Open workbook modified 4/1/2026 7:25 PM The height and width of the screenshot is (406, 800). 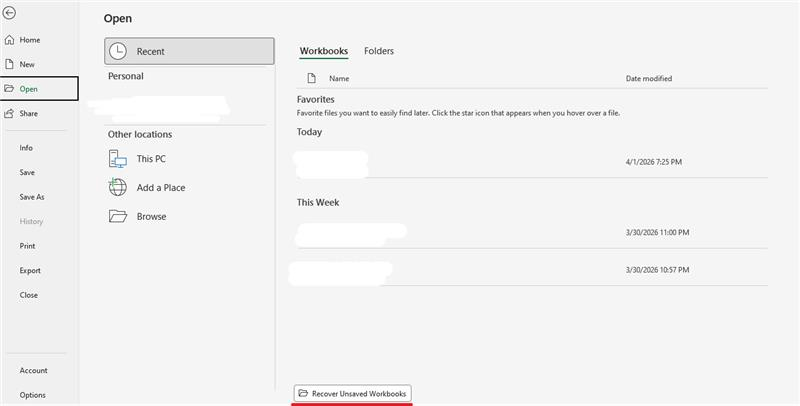(x=532, y=162)
